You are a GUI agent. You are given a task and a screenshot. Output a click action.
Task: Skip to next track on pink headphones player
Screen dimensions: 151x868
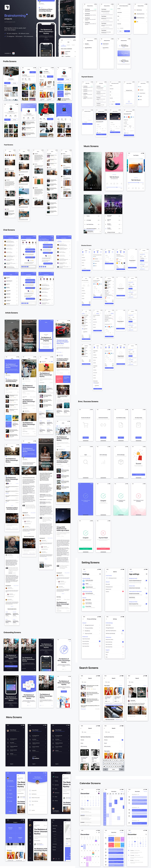tap(118, 183)
